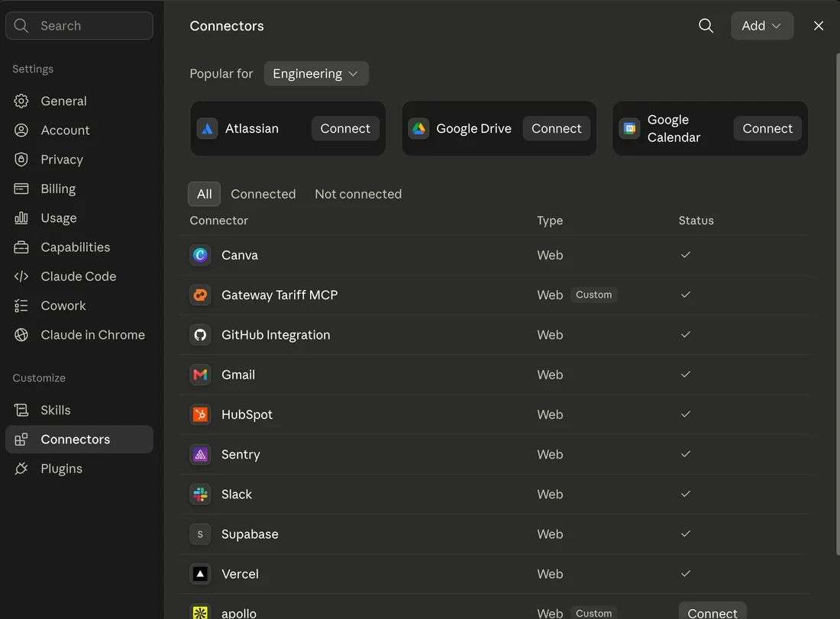
Task: Open the Capabilities section
Action: pyautogui.click(x=79, y=247)
